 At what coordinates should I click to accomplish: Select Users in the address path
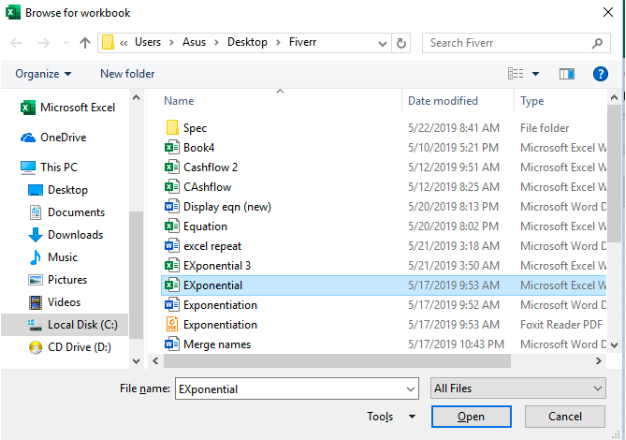pyautogui.click(x=148, y=42)
